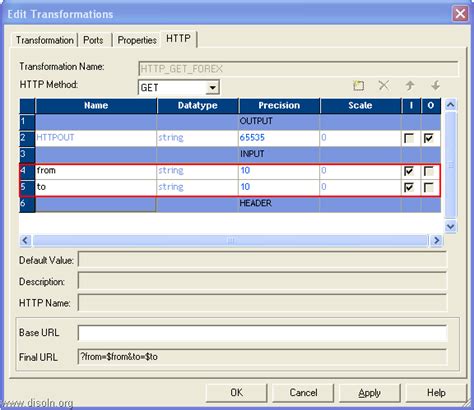The width and height of the screenshot is (474, 410).
Task: Check the output checkbox for the to port
Action: pos(429,187)
